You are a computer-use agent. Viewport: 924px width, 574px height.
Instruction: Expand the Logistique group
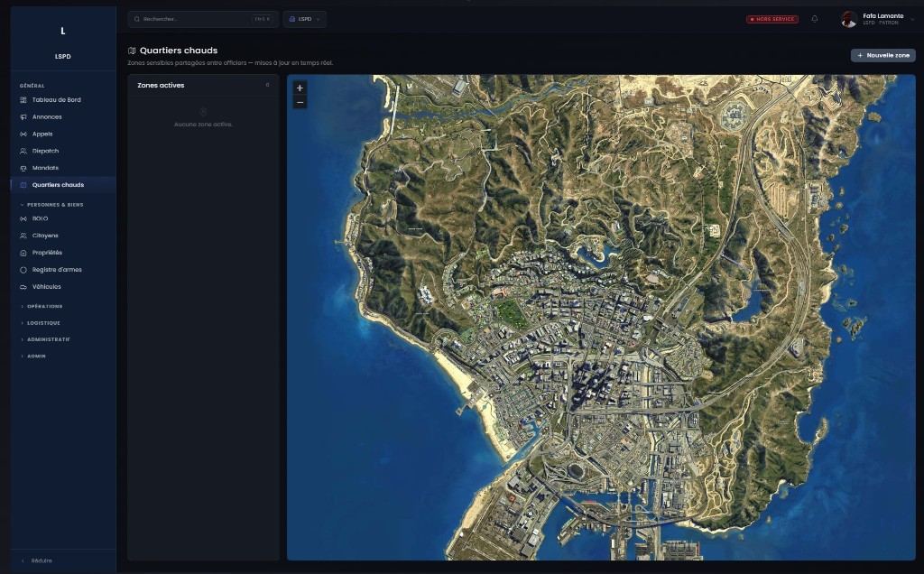pyautogui.click(x=41, y=323)
